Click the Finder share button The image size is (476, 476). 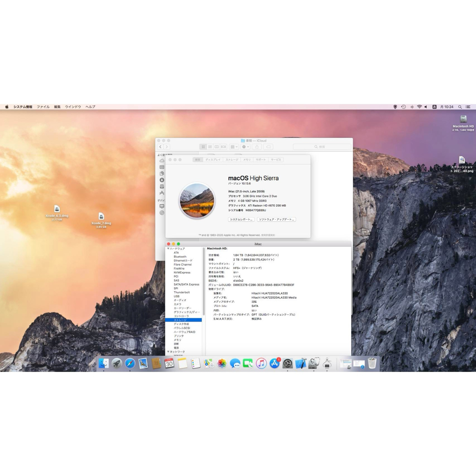click(x=257, y=147)
